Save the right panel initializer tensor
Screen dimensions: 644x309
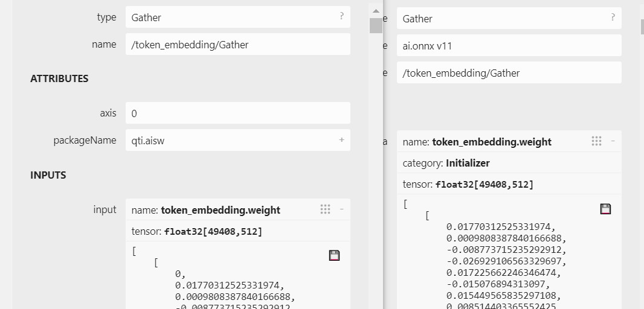605,209
